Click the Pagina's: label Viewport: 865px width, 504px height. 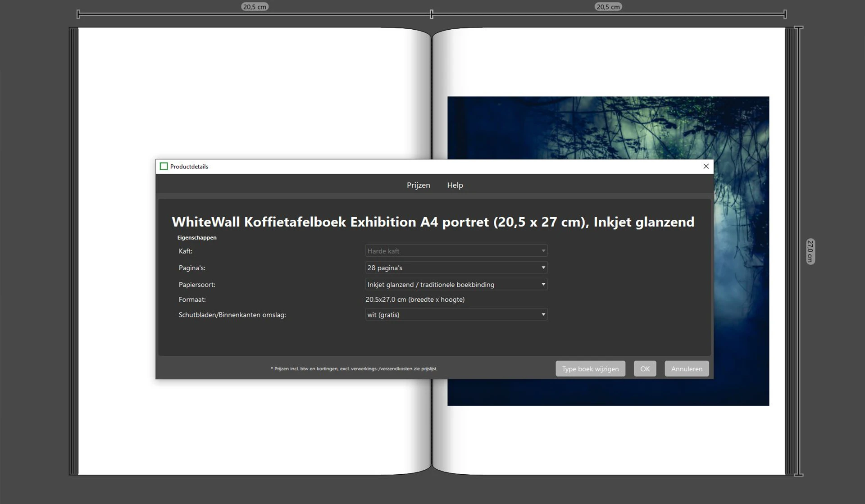click(192, 268)
